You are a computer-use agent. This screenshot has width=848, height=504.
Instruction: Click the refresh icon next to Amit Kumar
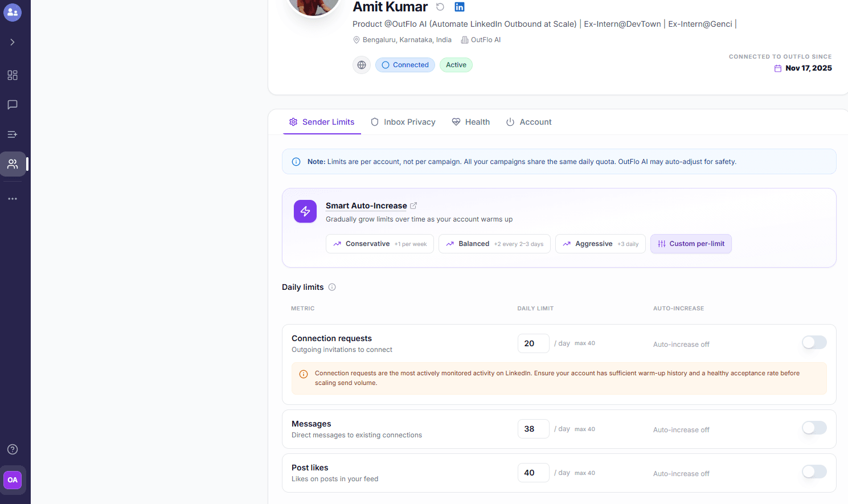[440, 7]
